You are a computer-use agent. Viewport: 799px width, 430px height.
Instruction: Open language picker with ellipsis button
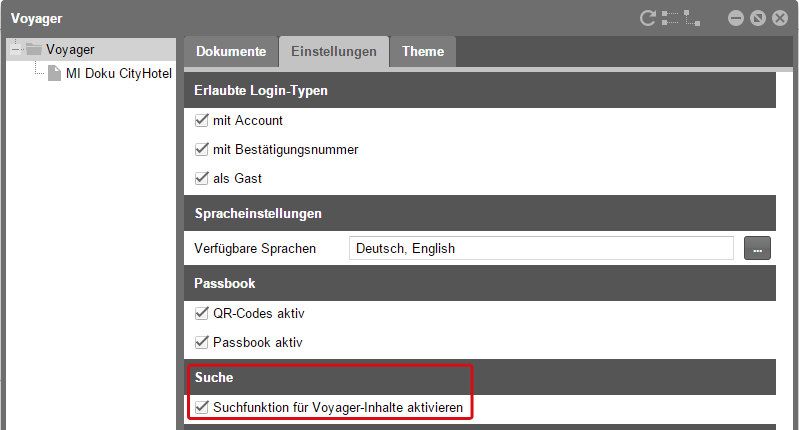(x=758, y=248)
